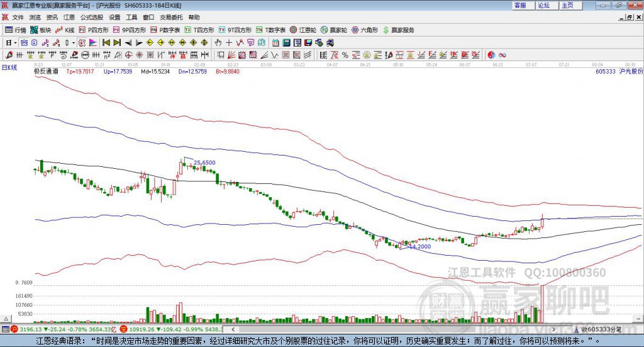Click the red-blue yin-yang icon
This screenshot has height=347, width=644.
click(x=491, y=55)
